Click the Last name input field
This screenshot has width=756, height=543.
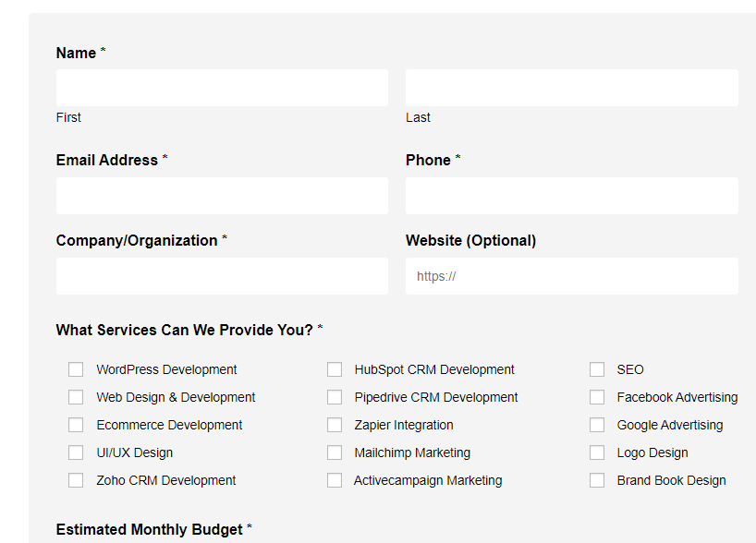click(571, 87)
